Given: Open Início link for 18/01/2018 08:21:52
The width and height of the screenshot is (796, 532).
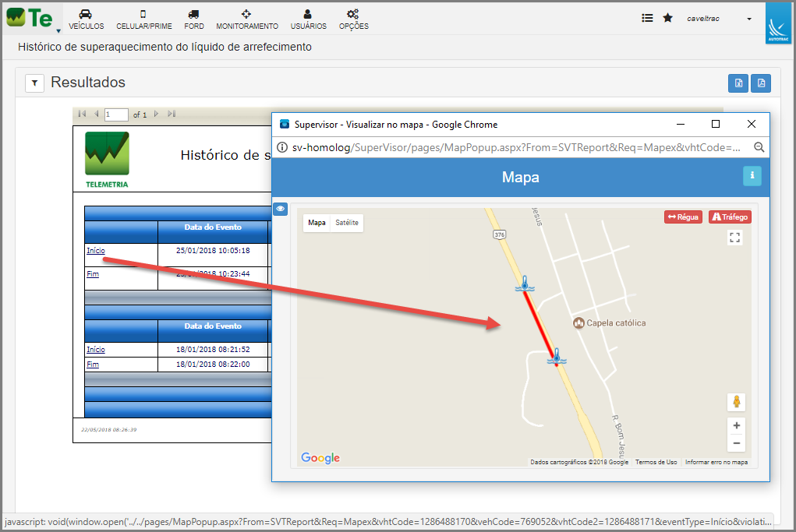Looking at the screenshot, I should tap(95, 350).
